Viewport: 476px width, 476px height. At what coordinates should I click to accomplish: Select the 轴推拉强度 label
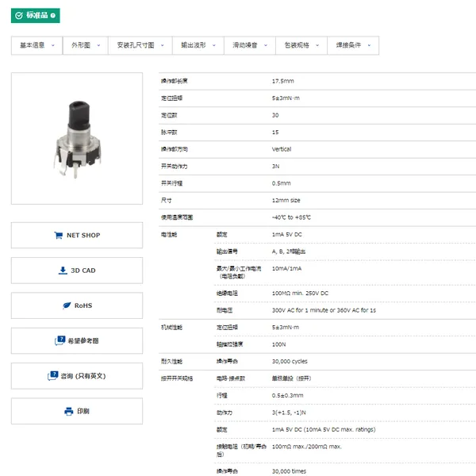(x=230, y=344)
